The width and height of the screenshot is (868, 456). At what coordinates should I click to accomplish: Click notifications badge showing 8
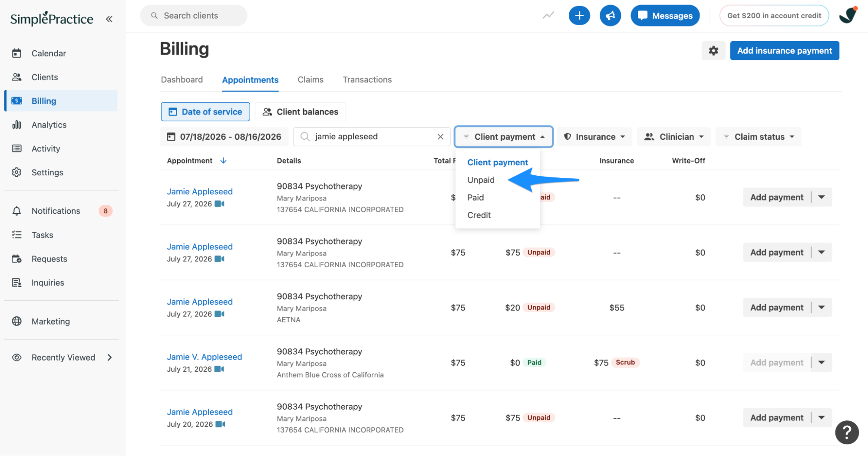(106, 211)
